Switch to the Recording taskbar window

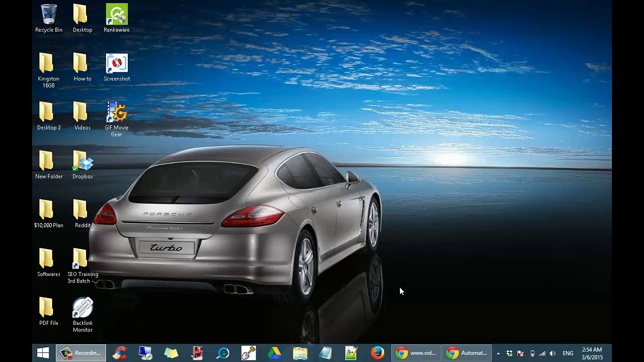click(81, 353)
